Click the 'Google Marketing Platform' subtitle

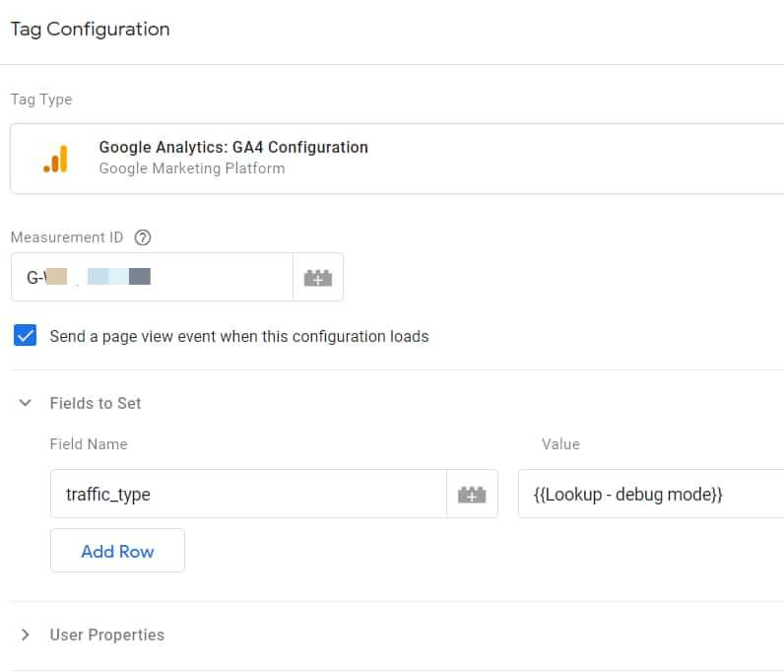click(x=192, y=168)
